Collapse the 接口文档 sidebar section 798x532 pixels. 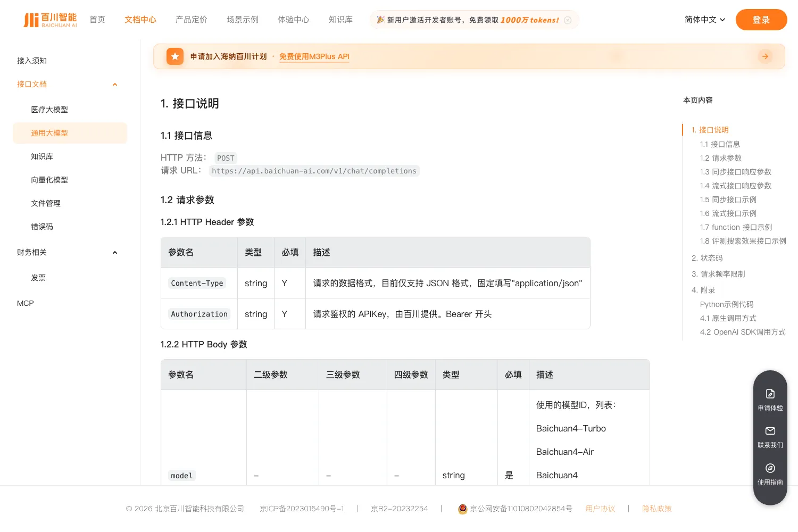point(115,85)
